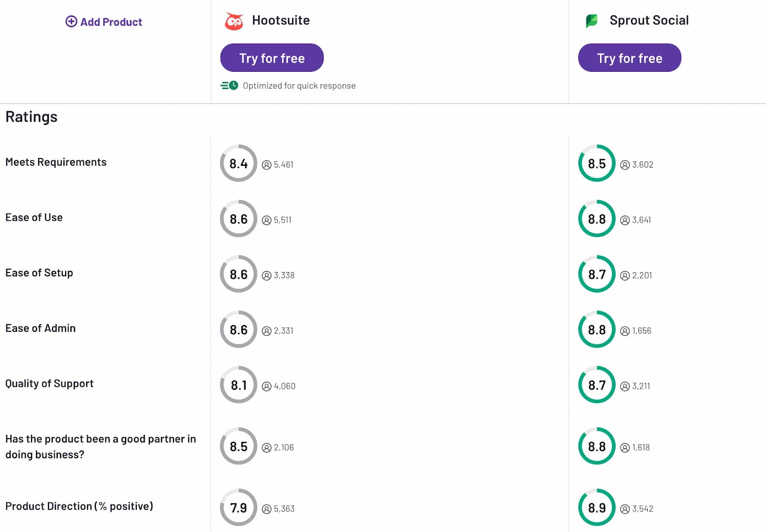Viewport: 766px width, 532px height.
Task: Click Sprout Social's 8.9 Product Direction circle
Action: pos(597,507)
